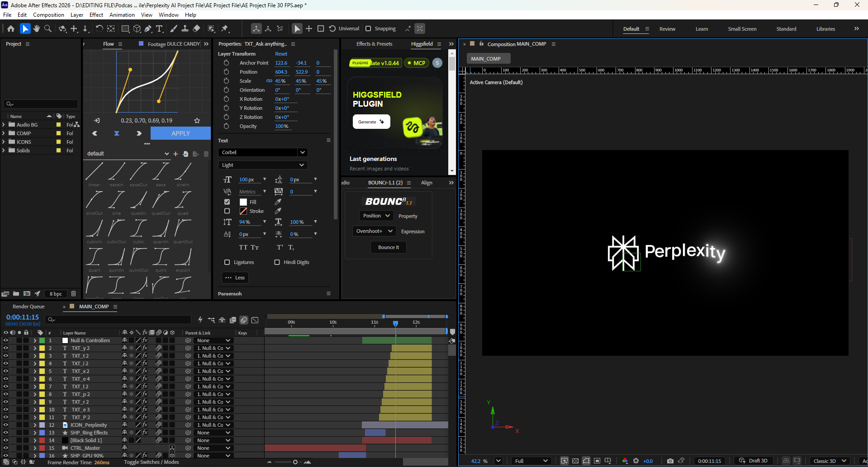Image resolution: width=868 pixels, height=467 pixels.
Task: Open the Composition menu
Action: (x=48, y=15)
